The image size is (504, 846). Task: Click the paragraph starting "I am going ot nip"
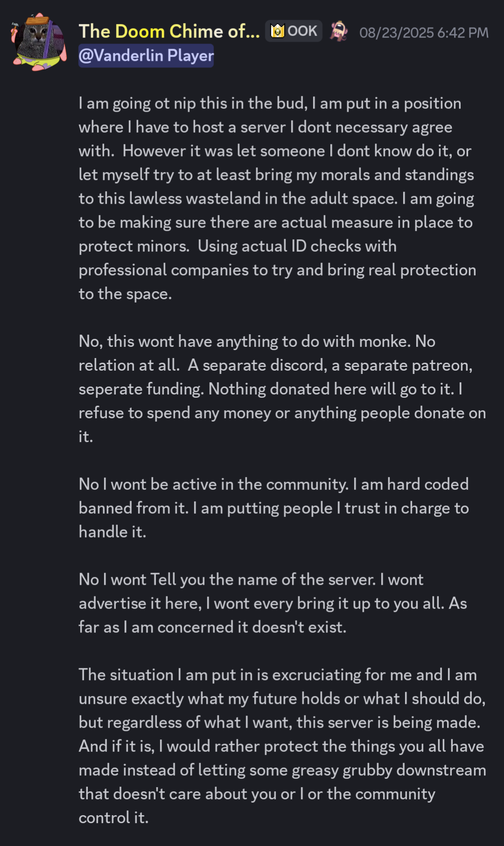(277, 198)
